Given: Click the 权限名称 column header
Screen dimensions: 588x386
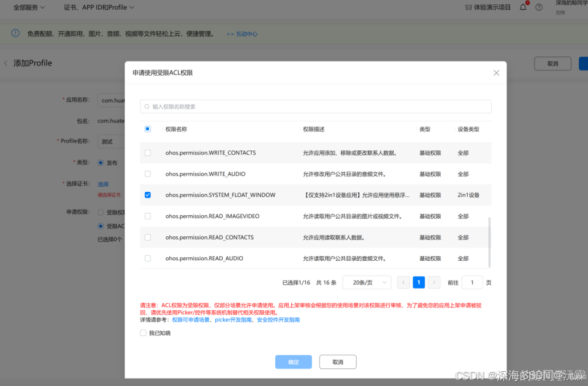Looking at the screenshot, I should (176, 129).
